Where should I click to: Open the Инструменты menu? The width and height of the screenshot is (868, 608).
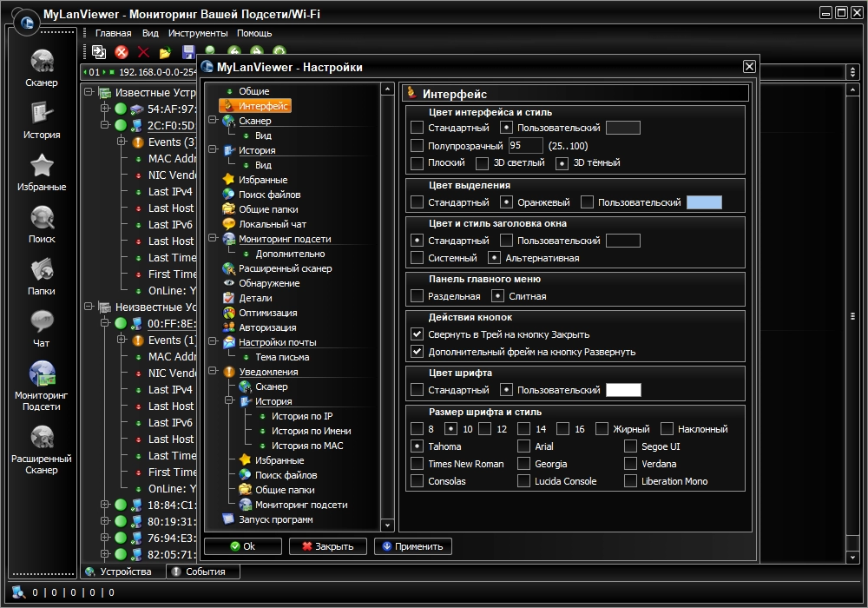199,33
